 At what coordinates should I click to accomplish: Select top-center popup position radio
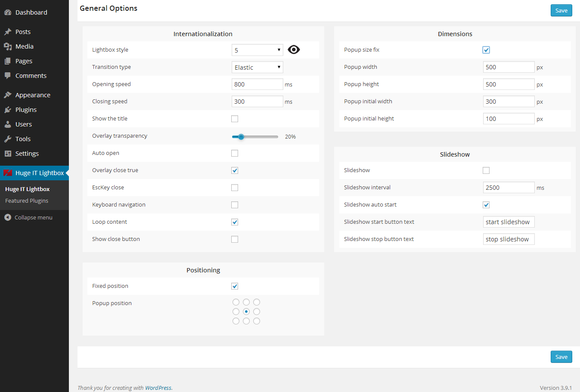coord(246,302)
